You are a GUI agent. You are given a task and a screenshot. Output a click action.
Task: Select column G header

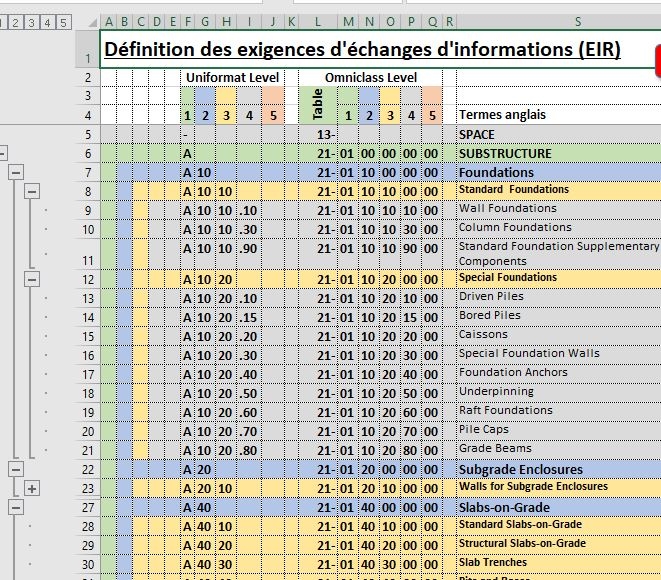(205, 22)
